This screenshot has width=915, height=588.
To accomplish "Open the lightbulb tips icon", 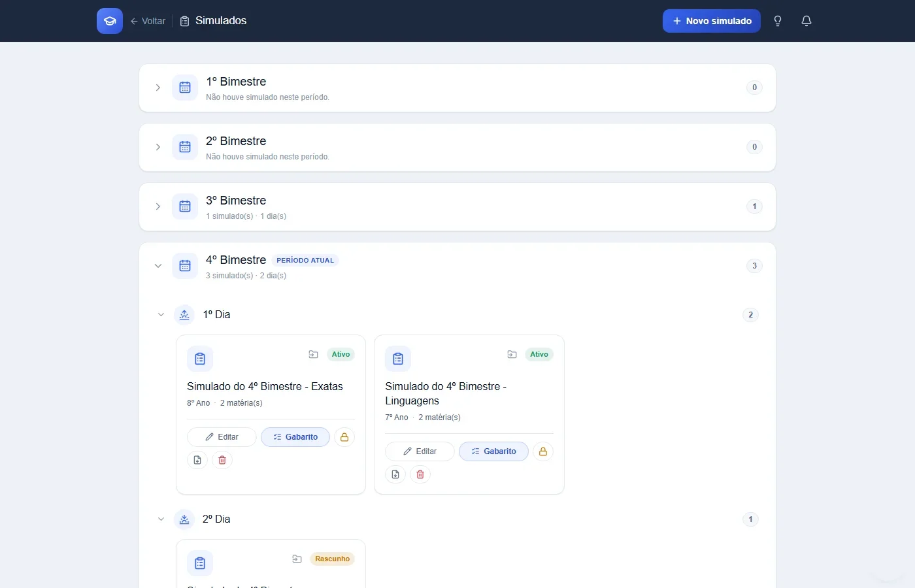I will (x=778, y=21).
